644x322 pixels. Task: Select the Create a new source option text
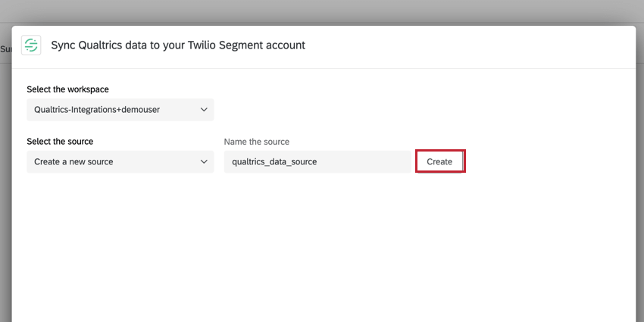[x=73, y=161]
